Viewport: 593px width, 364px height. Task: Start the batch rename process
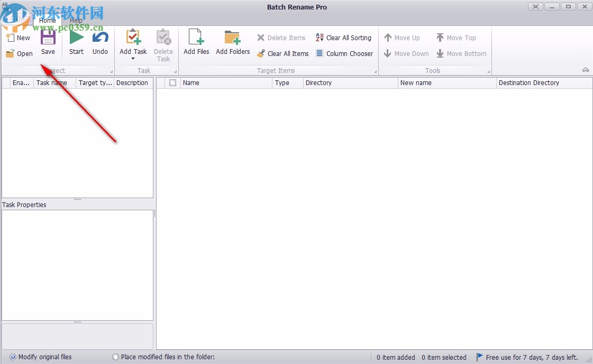tap(76, 42)
